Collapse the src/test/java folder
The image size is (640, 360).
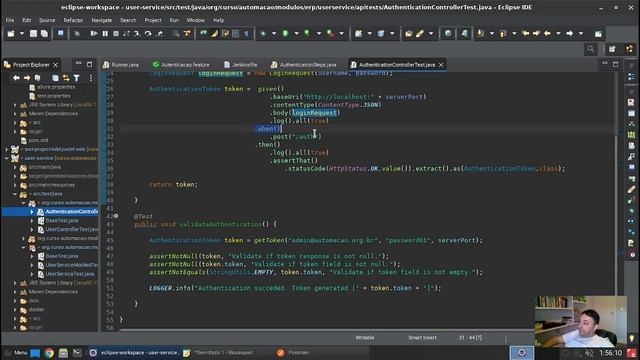[x=15, y=194]
